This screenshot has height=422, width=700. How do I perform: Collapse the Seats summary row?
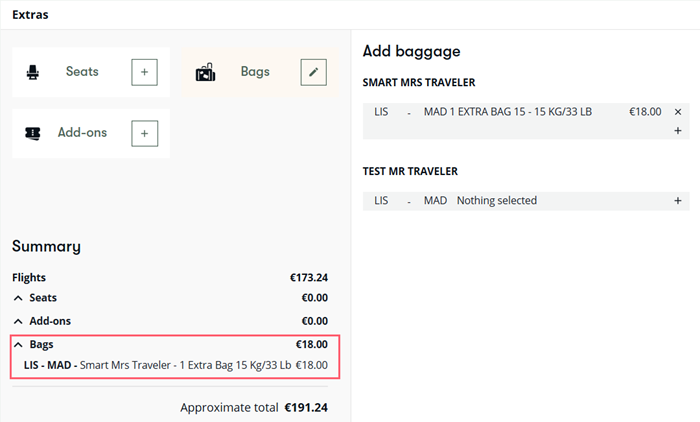click(18, 298)
